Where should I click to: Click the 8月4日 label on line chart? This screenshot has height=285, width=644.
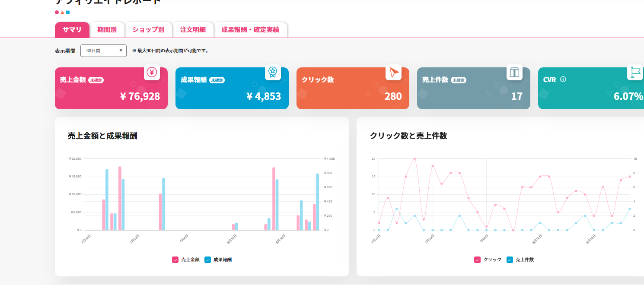pos(484,238)
